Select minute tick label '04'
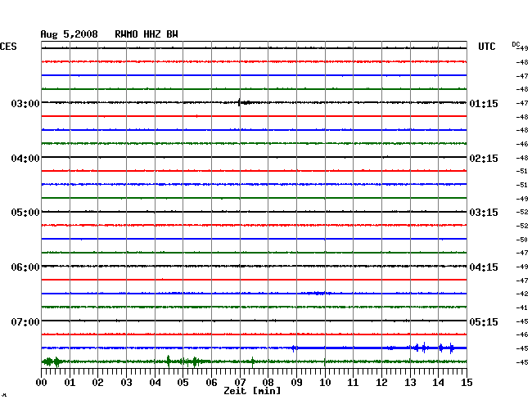532x404 pixels. (x=155, y=383)
